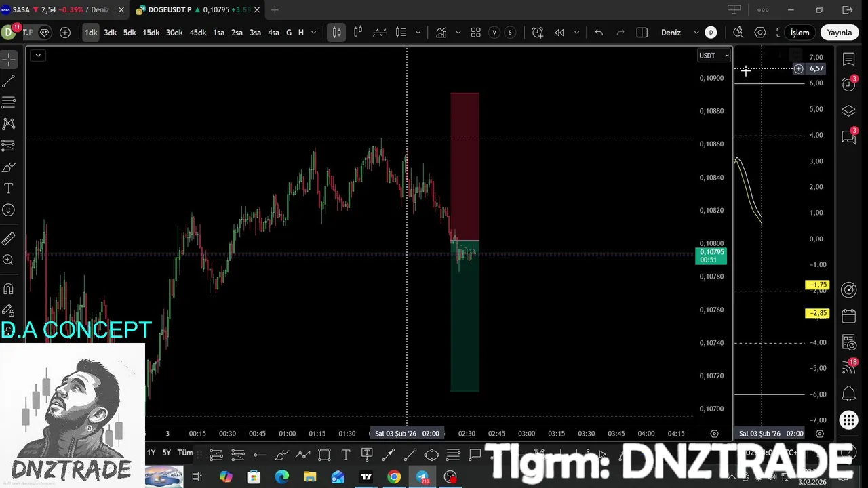Click the Yayınla publish button
The width and height of the screenshot is (868, 488).
(839, 33)
